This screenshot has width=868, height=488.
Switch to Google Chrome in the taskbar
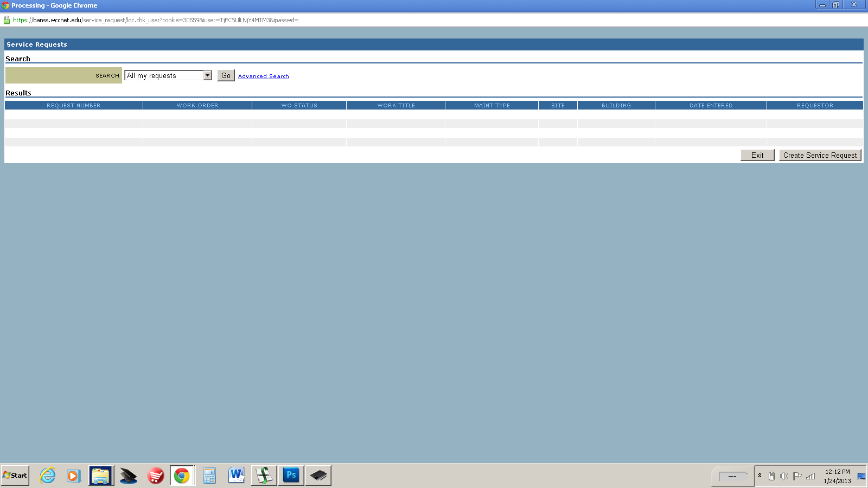tap(182, 476)
